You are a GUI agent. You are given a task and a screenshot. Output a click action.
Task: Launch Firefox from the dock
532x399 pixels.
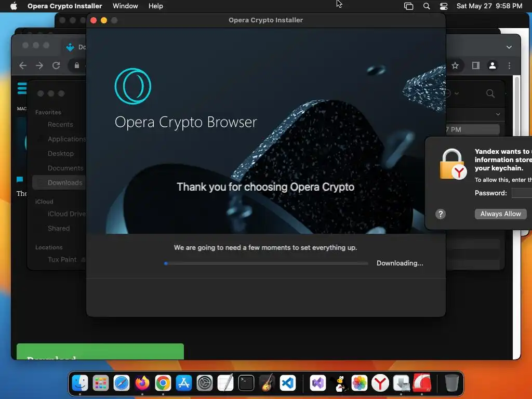click(142, 383)
